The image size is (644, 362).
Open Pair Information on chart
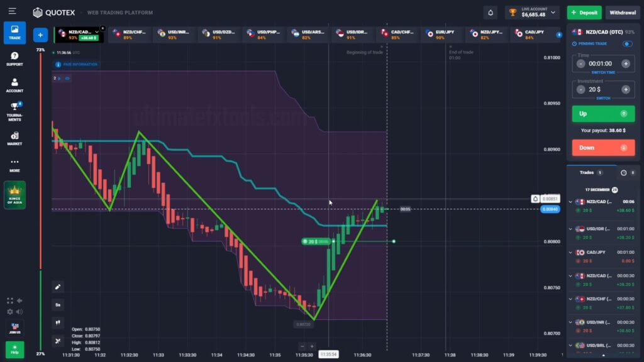pos(77,65)
